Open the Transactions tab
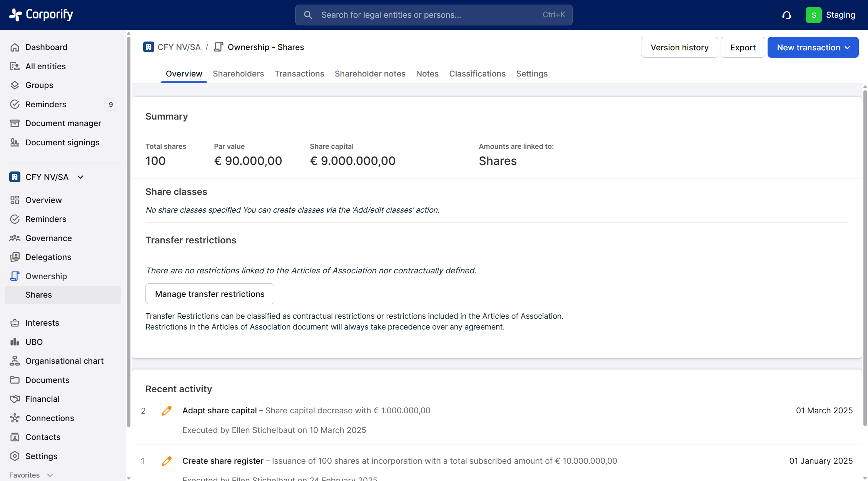 [299, 73]
